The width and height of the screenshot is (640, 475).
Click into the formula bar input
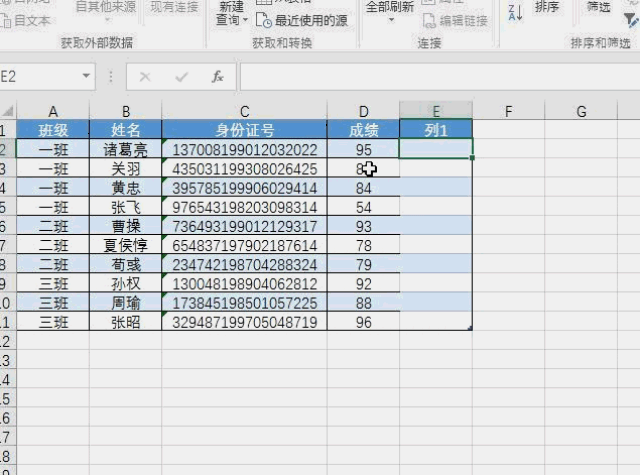click(x=440, y=77)
